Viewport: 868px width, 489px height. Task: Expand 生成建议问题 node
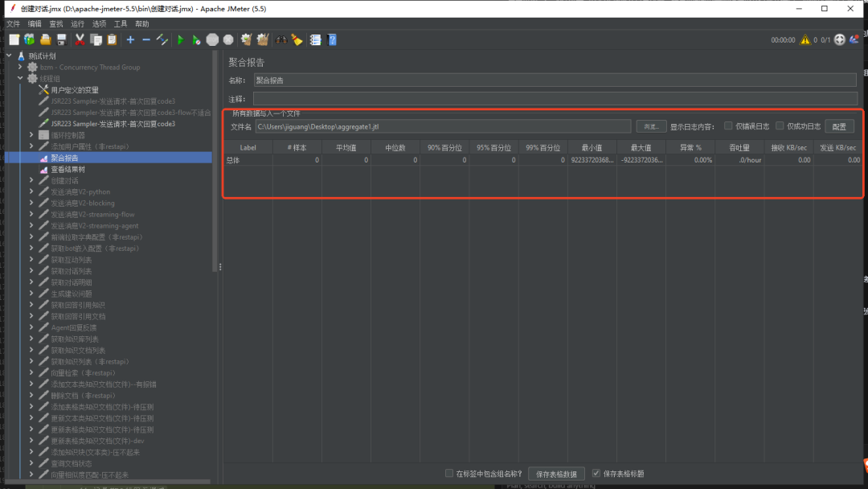31,294
